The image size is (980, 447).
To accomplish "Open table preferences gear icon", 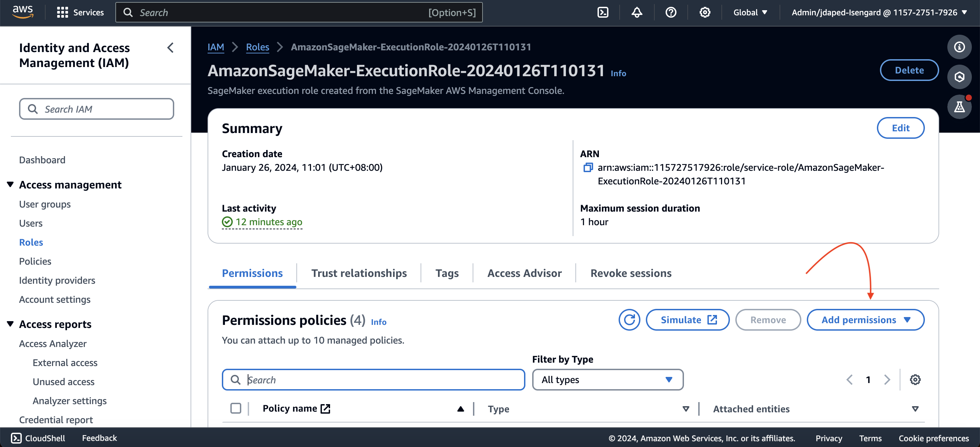I will click(x=915, y=380).
